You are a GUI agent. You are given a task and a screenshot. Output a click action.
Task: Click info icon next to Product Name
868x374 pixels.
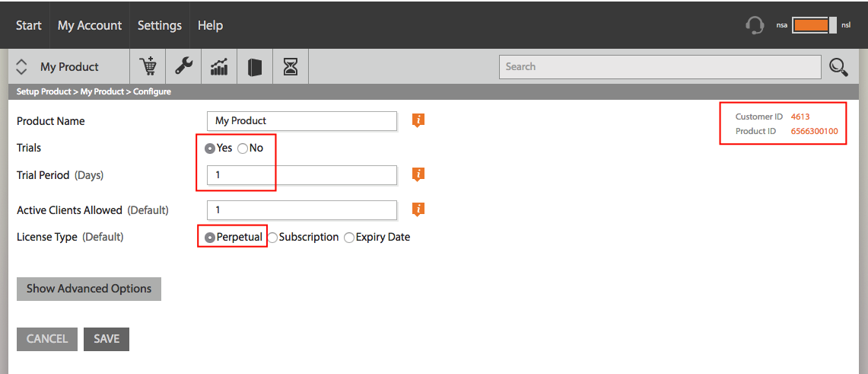418,120
